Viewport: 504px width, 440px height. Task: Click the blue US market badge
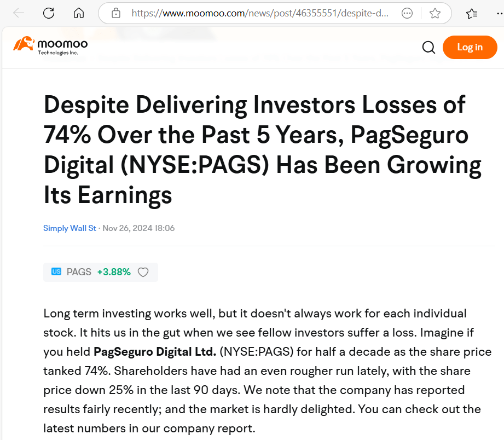pyautogui.click(x=56, y=272)
